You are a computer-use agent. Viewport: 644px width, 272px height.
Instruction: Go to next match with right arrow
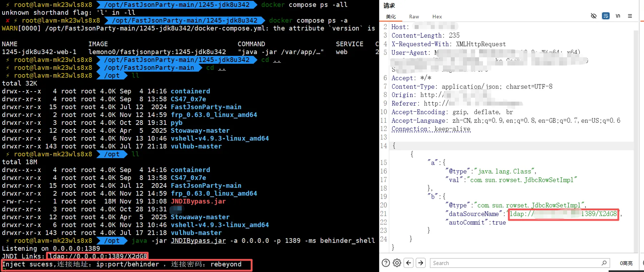[421, 263]
